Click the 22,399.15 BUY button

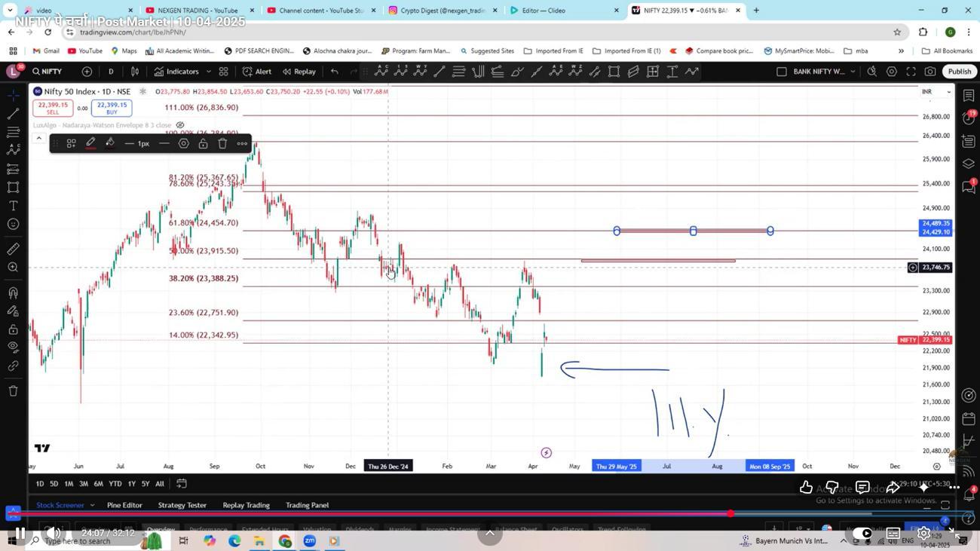pyautogui.click(x=112, y=109)
